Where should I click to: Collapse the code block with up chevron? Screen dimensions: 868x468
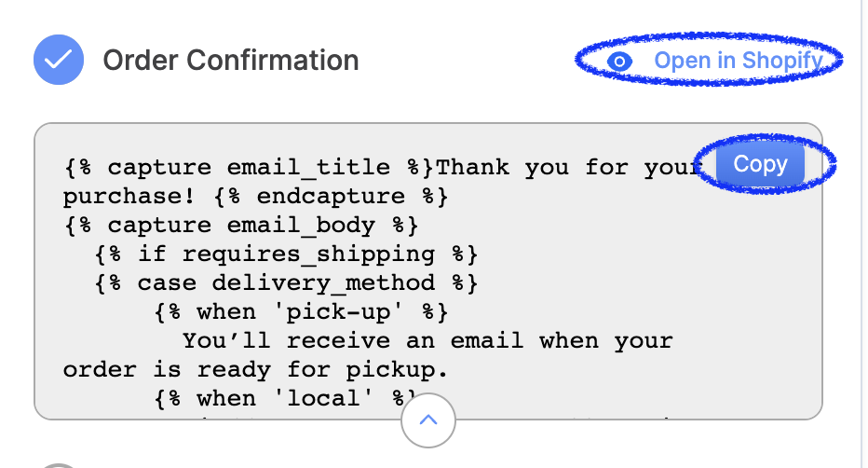(428, 420)
